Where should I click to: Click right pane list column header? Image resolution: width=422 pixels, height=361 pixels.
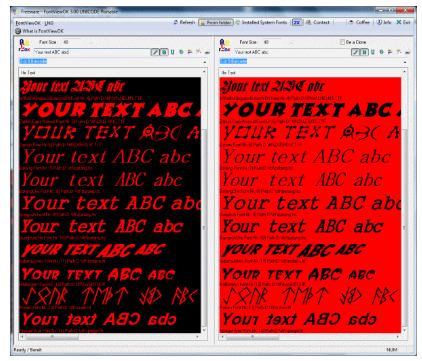(x=311, y=73)
